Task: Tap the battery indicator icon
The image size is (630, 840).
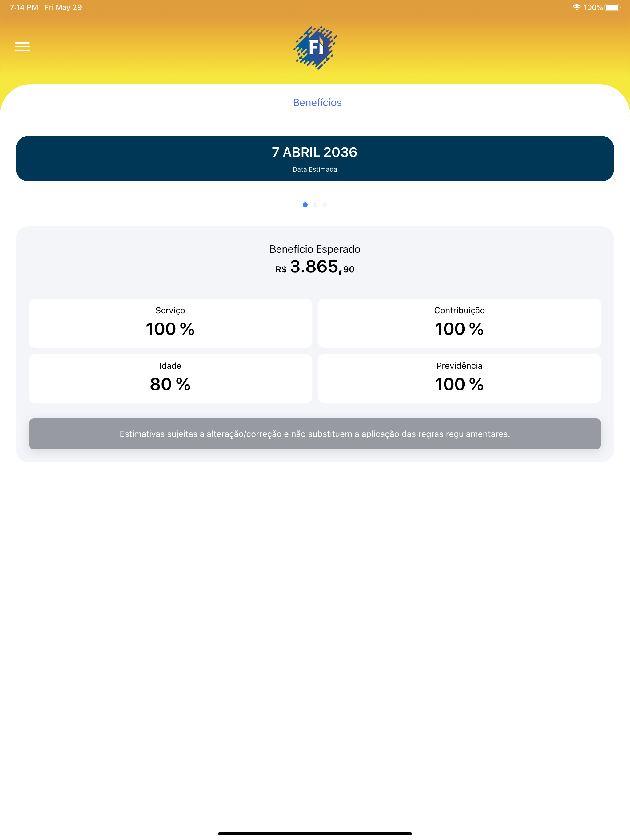Action: pyautogui.click(x=612, y=7)
